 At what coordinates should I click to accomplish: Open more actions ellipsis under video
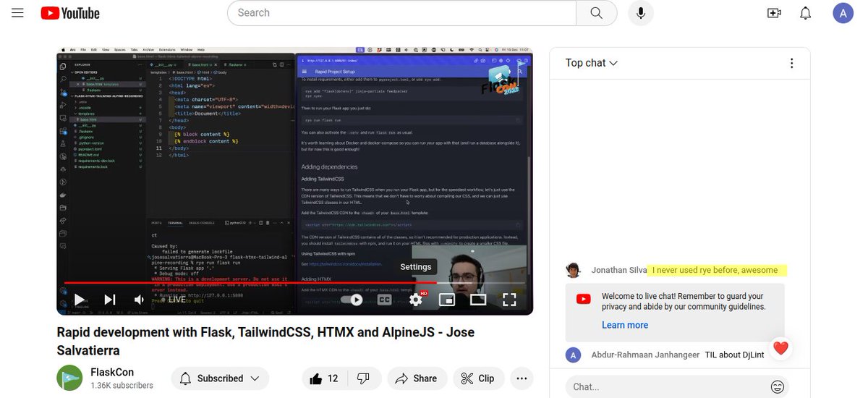[522, 378]
